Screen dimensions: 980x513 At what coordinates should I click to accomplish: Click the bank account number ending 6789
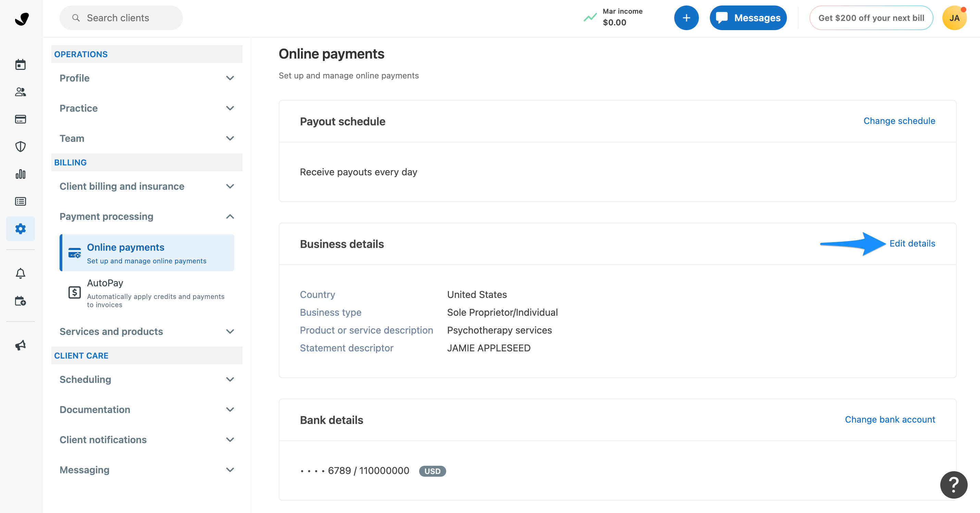[354, 471]
